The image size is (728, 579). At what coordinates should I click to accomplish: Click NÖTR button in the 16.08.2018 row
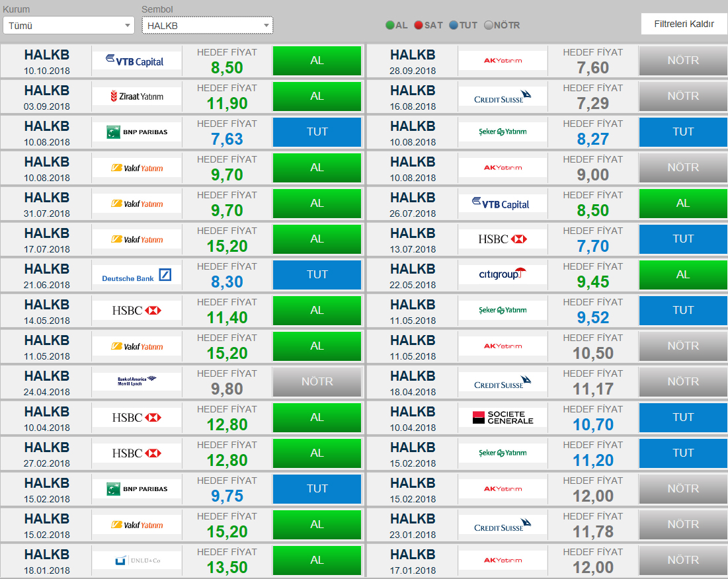click(683, 96)
